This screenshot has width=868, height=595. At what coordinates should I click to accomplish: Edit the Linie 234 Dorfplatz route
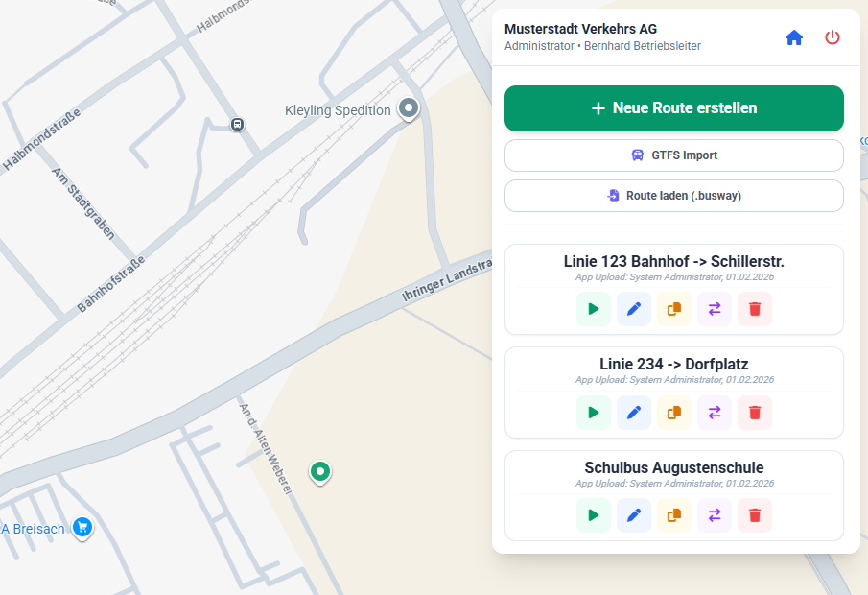coord(633,412)
